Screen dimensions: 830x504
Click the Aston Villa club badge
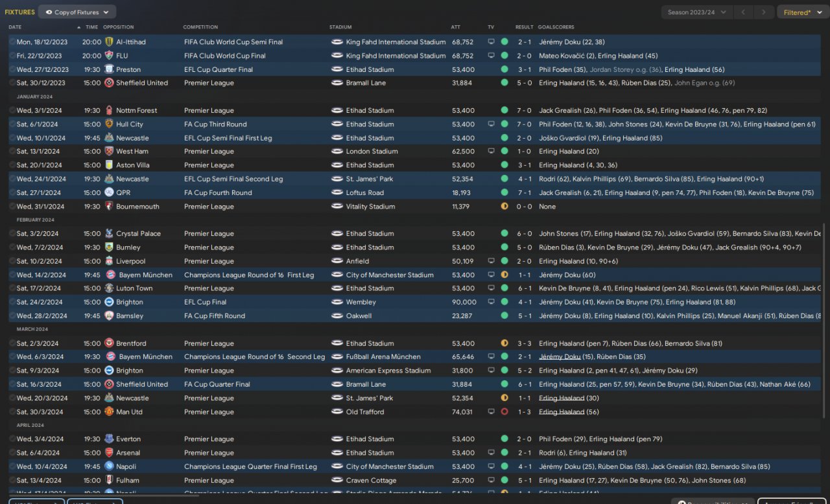click(x=109, y=165)
